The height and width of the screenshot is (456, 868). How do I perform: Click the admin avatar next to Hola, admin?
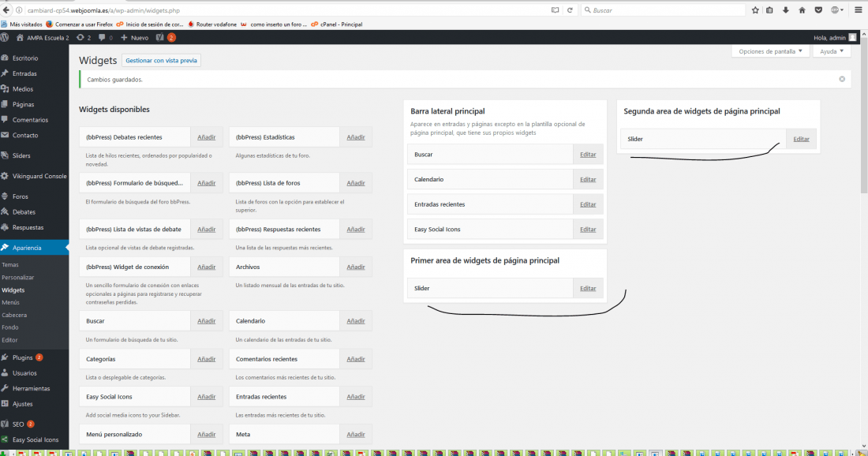tap(852, 38)
